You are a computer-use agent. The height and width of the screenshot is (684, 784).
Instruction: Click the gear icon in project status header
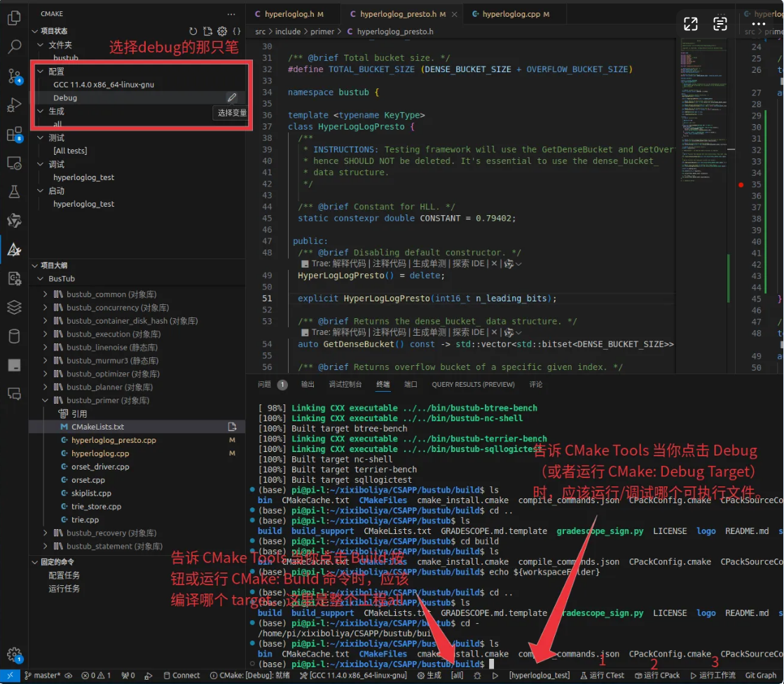222,32
